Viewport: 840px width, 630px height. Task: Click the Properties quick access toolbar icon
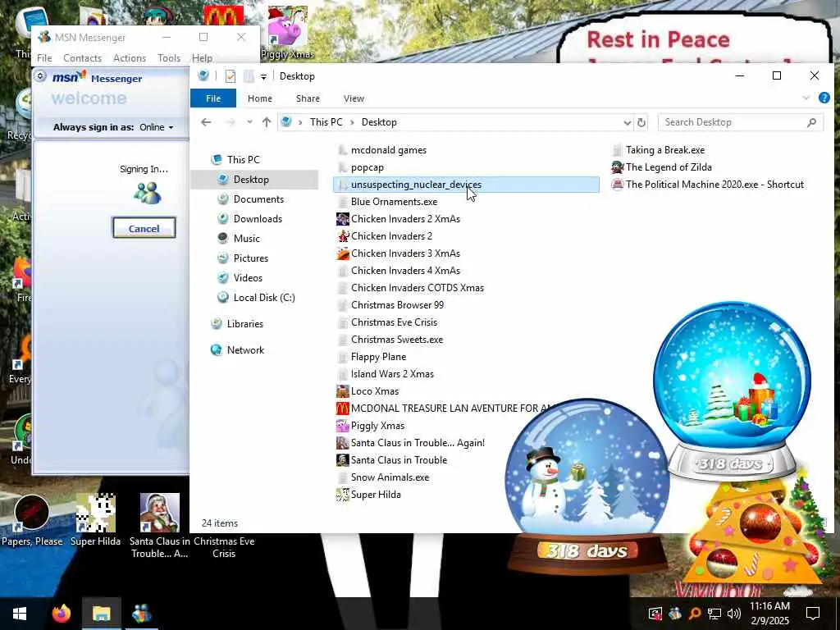click(231, 76)
